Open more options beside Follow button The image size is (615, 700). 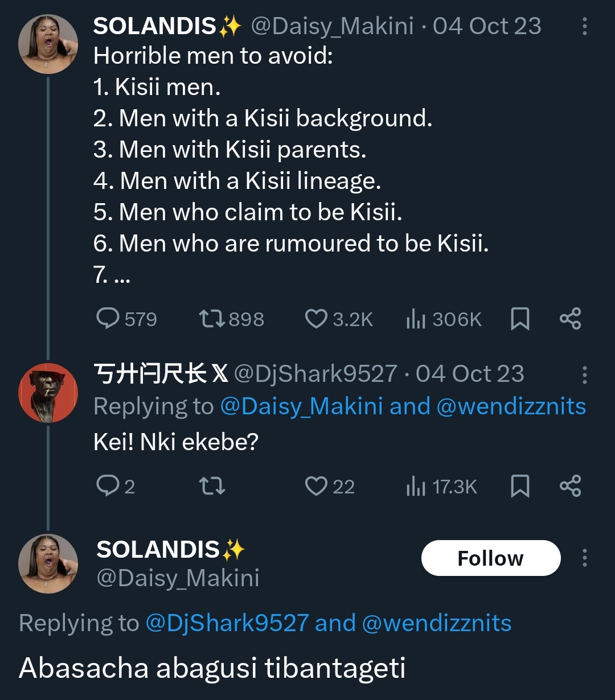click(x=584, y=558)
